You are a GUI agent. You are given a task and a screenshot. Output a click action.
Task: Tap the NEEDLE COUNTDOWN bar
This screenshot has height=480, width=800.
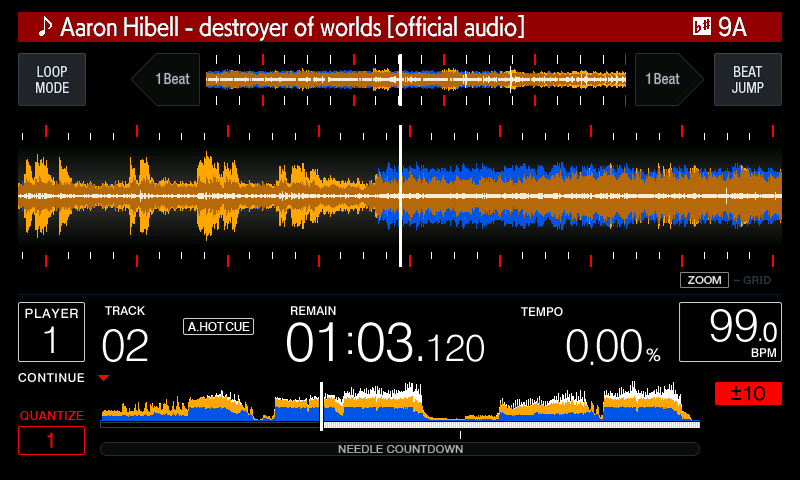click(x=400, y=449)
